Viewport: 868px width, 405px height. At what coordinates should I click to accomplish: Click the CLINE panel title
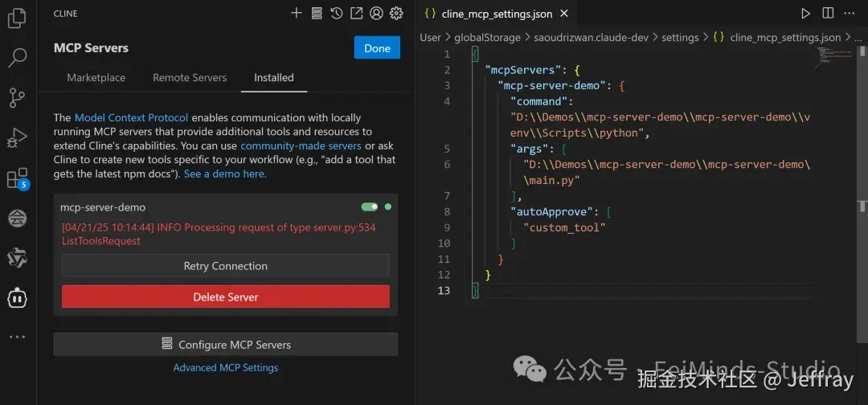65,14
